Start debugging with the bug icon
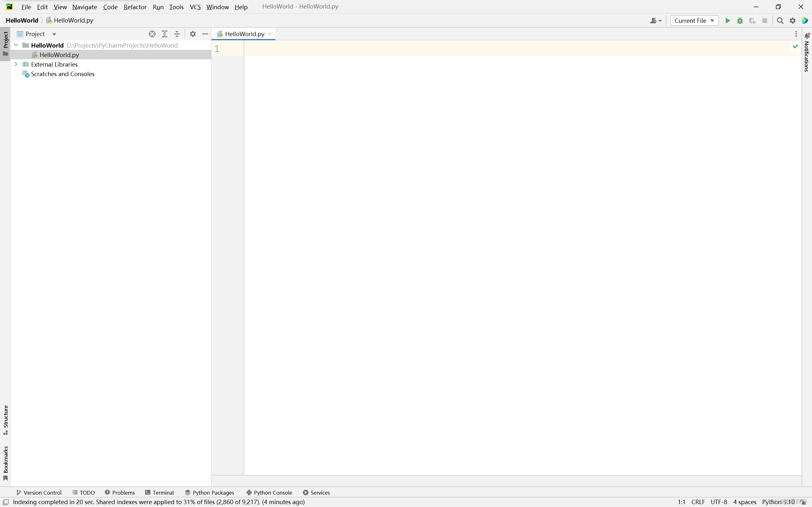The image size is (812, 507). click(x=740, y=21)
